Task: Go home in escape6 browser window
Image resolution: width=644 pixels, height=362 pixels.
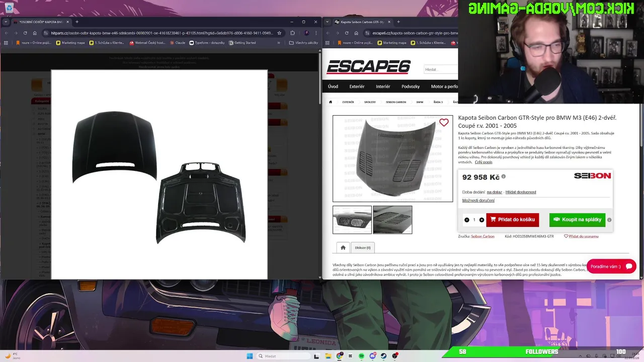Action: pos(356,33)
